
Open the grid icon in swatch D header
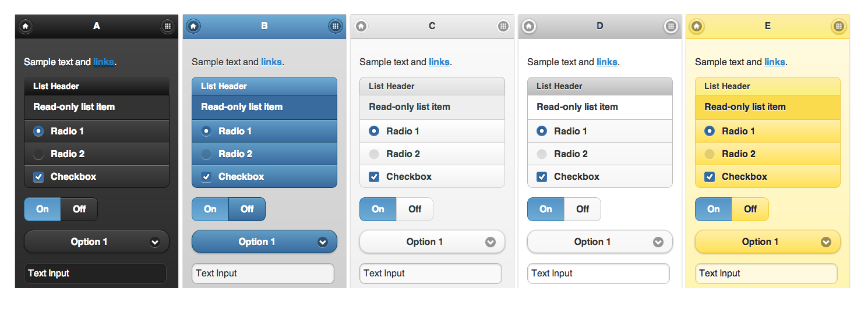pyautogui.click(x=671, y=26)
